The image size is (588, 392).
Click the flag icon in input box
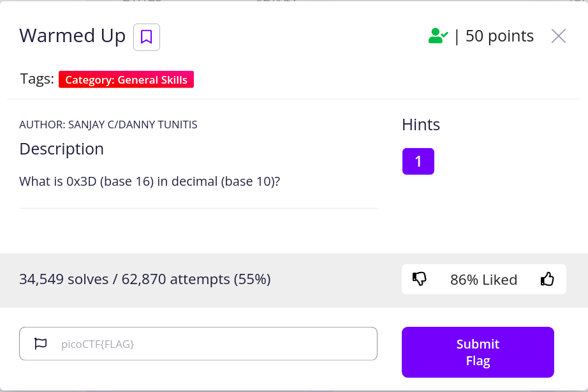(40, 344)
